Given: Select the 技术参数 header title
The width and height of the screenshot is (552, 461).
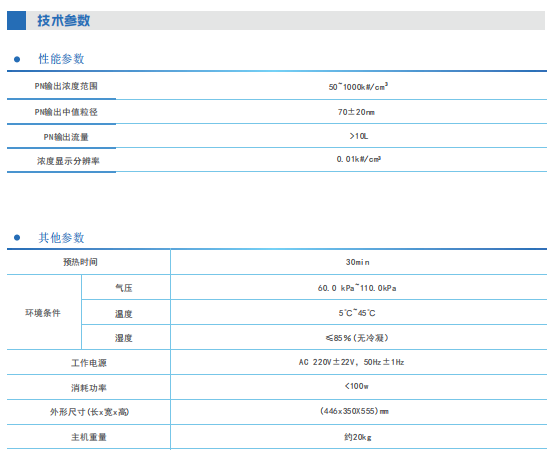Looking at the screenshot, I should click(64, 20).
